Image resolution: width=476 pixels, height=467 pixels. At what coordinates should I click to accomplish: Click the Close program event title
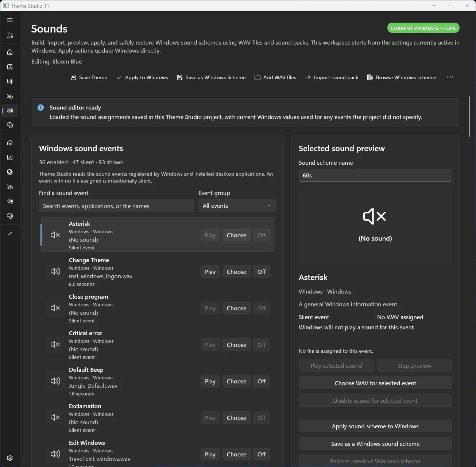[88, 296]
